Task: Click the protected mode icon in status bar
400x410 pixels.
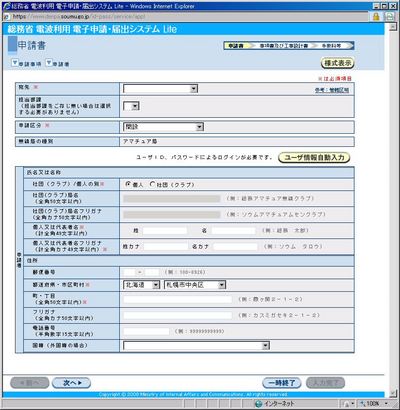Action: [347, 404]
